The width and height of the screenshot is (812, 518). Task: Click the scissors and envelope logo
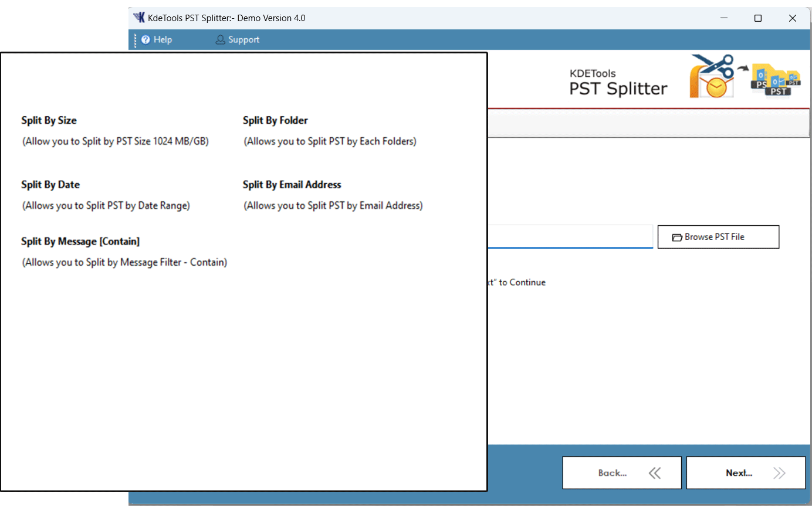pos(712,77)
